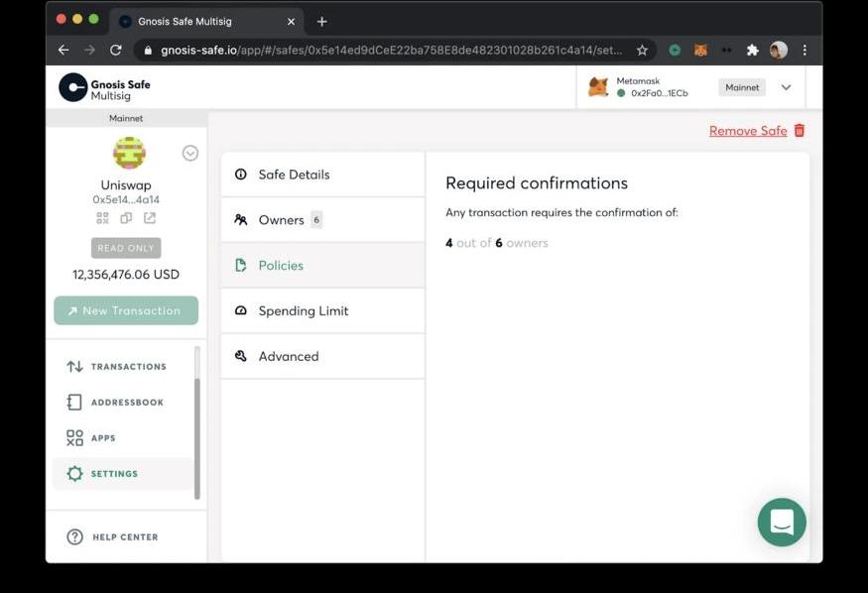Open the Settings section
This screenshot has width=868, height=593.
tap(123, 474)
